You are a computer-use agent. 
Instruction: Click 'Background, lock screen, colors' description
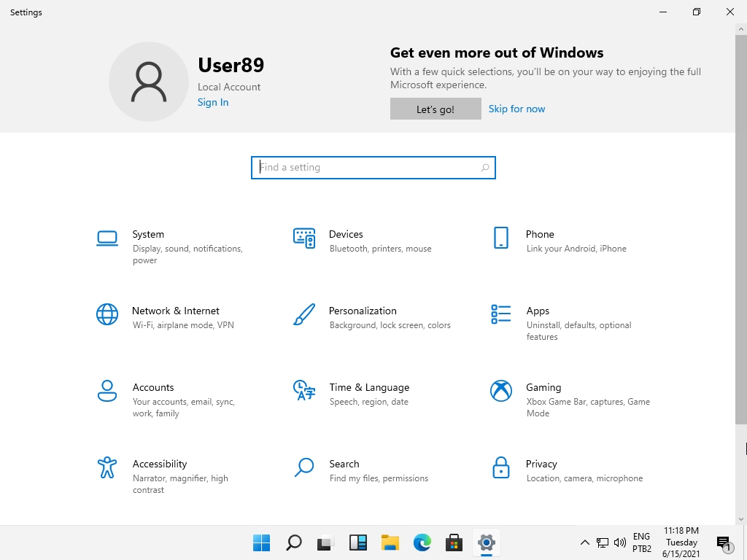[x=390, y=325]
